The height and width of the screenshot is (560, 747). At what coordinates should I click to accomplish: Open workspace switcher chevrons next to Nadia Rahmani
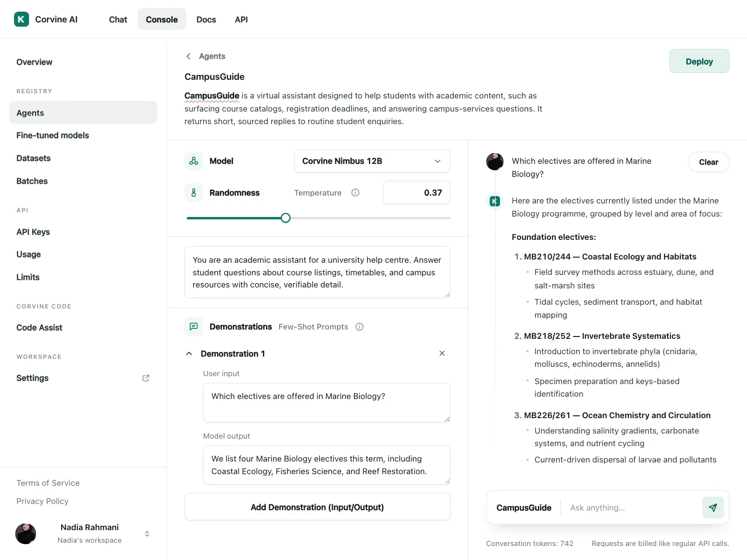[147, 533]
